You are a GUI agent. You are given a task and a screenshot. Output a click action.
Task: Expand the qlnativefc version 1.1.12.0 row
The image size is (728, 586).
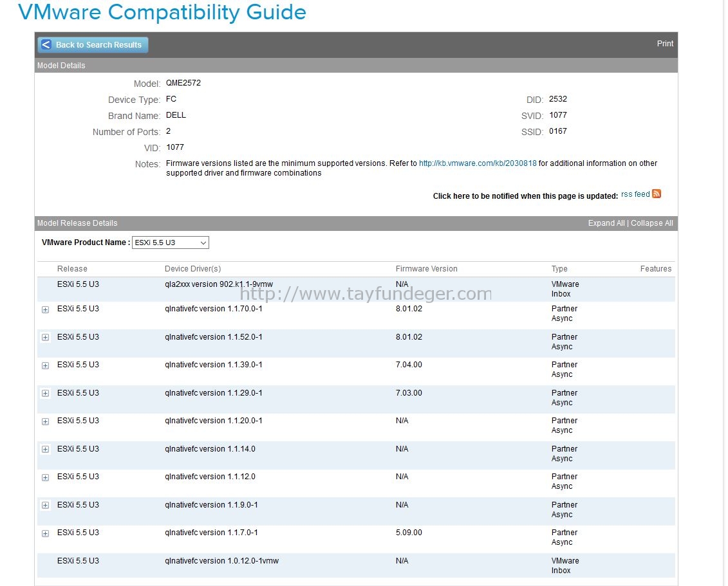point(45,477)
